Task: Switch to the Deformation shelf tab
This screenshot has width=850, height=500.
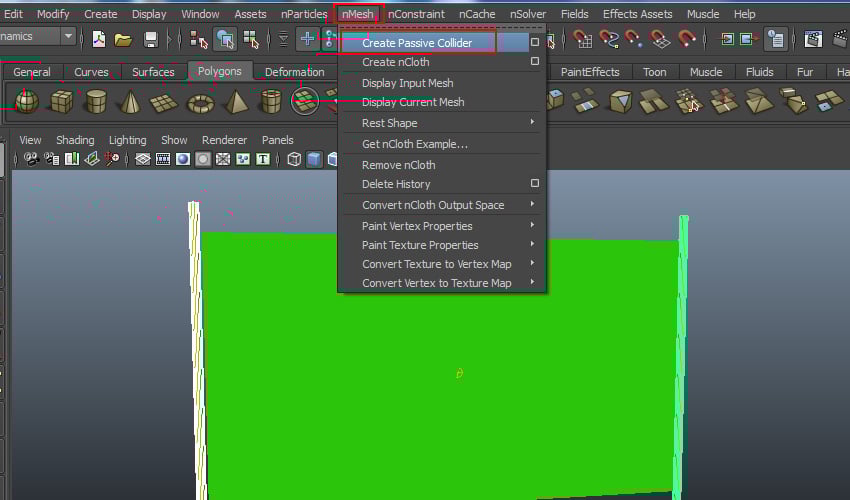Action: (x=294, y=72)
